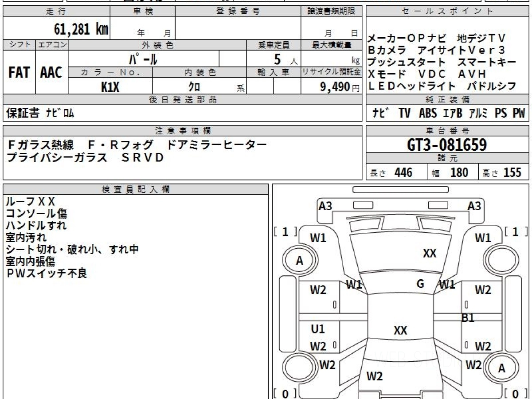
Task: Select the Bカメラ アイサイトVer3 line
Action: (437, 50)
